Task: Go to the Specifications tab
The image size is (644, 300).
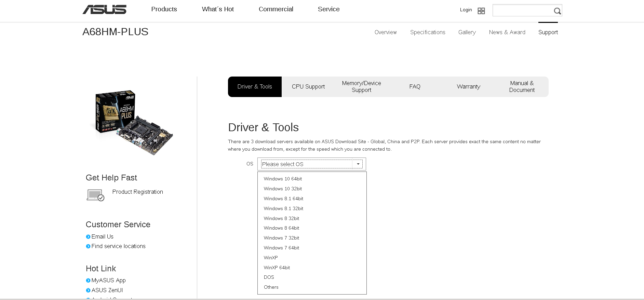Action: (x=428, y=32)
